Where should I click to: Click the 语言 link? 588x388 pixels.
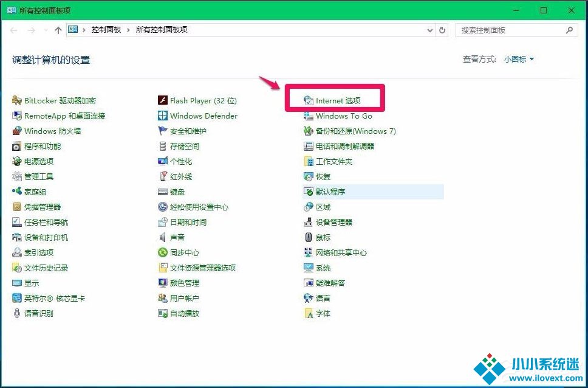(x=323, y=298)
